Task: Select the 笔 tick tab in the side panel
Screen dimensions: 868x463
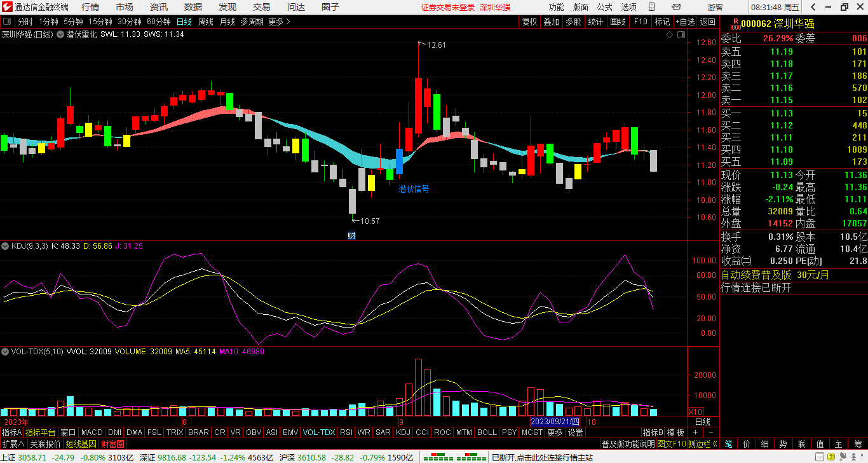Action: tap(728, 444)
